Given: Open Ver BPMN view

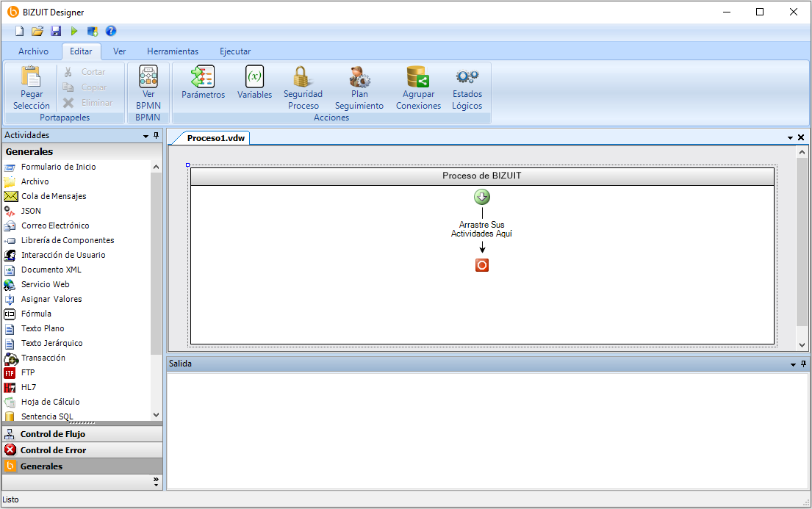Looking at the screenshot, I should (x=148, y=87).
